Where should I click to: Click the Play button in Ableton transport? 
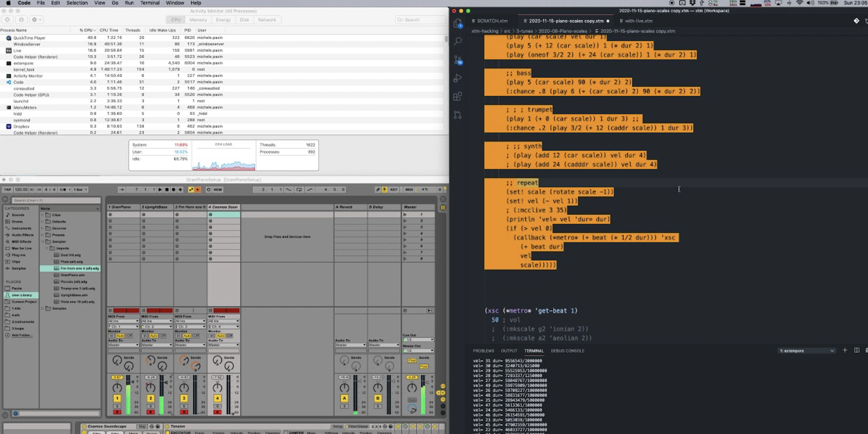tap(160, 189)
